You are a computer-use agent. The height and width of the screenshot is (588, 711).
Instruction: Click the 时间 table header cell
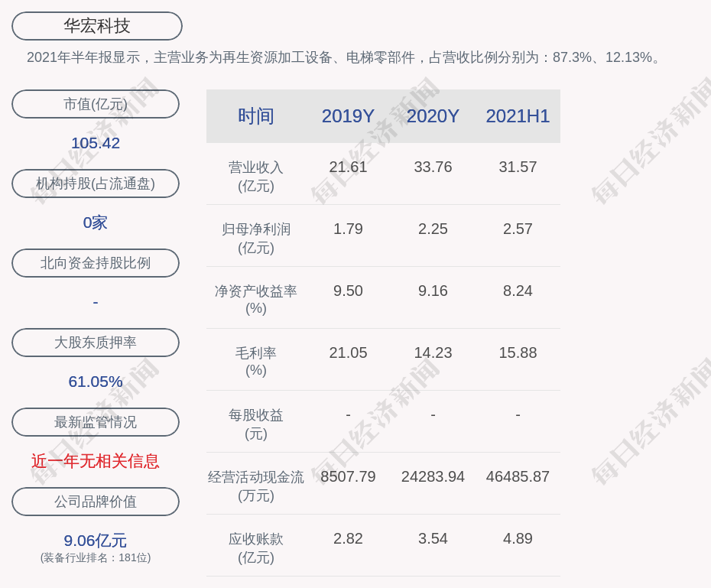click(x=256, y=116)
